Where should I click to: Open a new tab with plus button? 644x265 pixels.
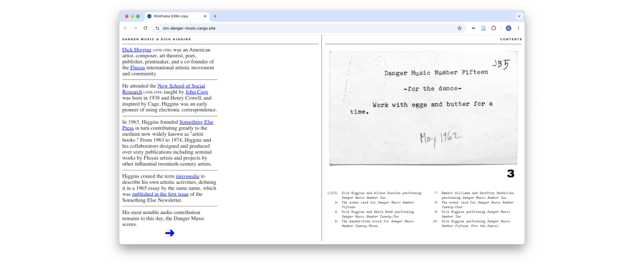[215, 16]
